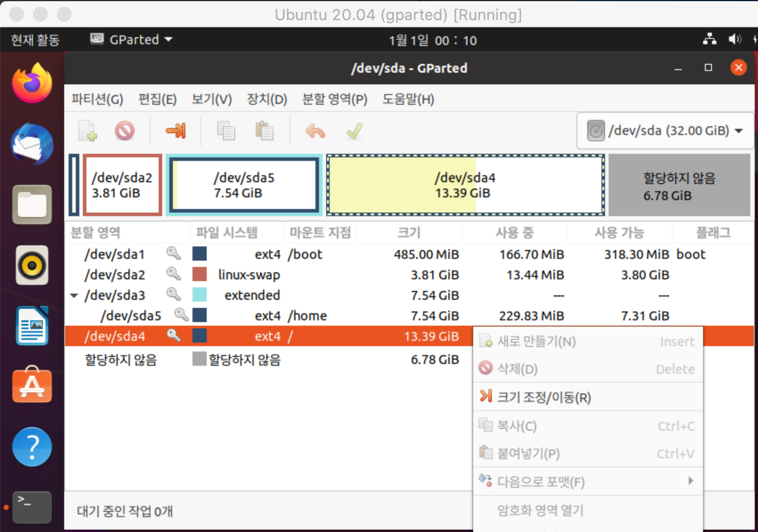Click the 마운트 지점 column header
The image size is (758, 532).
point(320,233)
